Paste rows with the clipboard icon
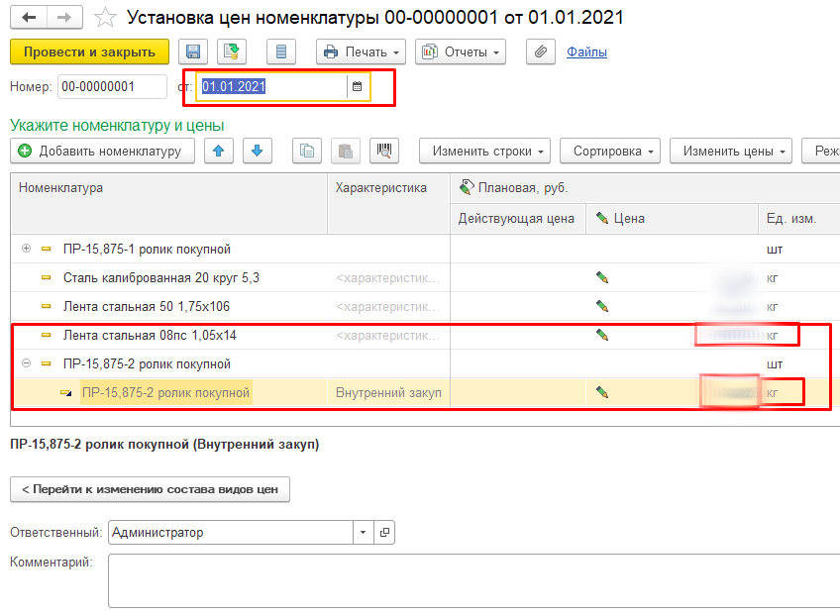Image resolution: width=840 pixels, height=616 pixels. click(x=346, y=152)
